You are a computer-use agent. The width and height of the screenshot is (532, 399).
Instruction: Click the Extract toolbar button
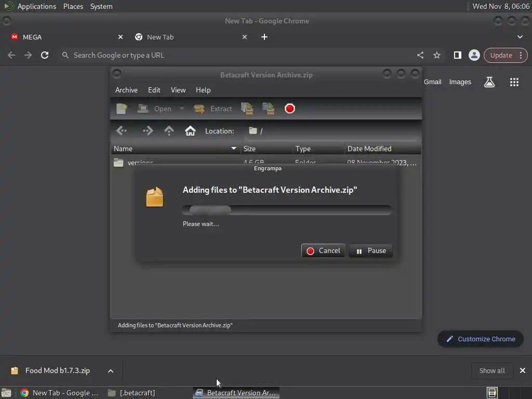(213, 109)
